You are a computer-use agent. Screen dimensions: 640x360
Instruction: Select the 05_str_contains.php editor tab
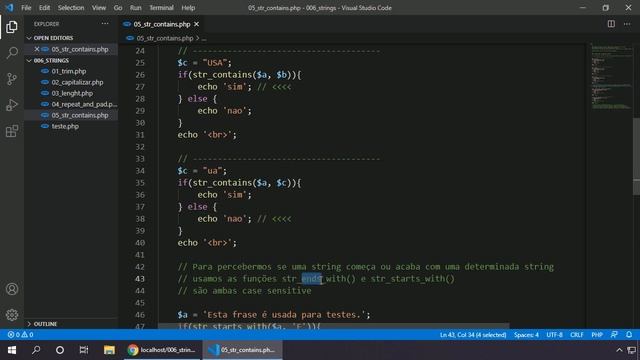(x=162, y=24)
